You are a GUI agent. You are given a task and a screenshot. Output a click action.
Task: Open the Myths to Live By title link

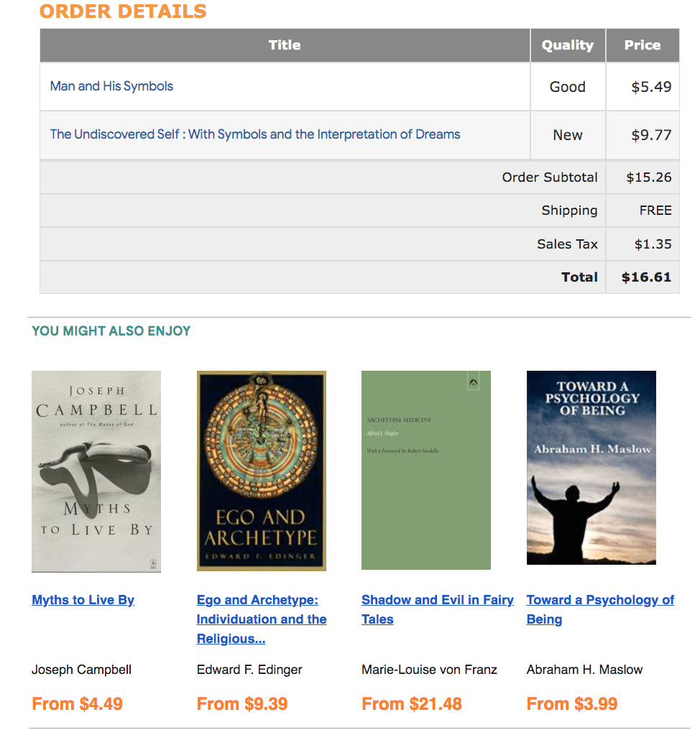[83, 600]
